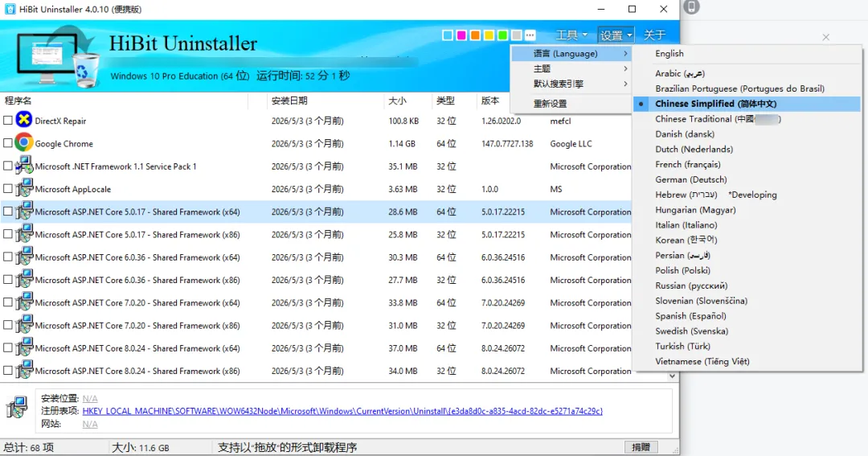
Task: Click the HiBit Uninstaller title bar icon
Action: (x=10, y=10)
